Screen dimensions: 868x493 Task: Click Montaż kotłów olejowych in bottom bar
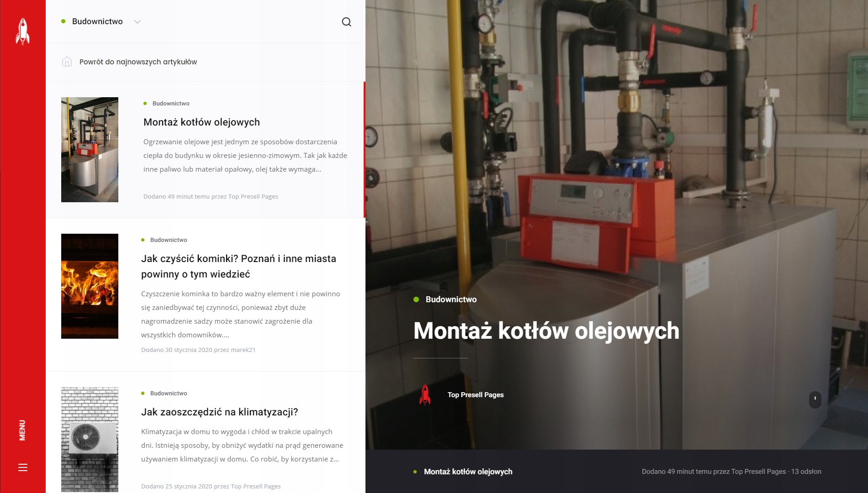tap(468, 472)
